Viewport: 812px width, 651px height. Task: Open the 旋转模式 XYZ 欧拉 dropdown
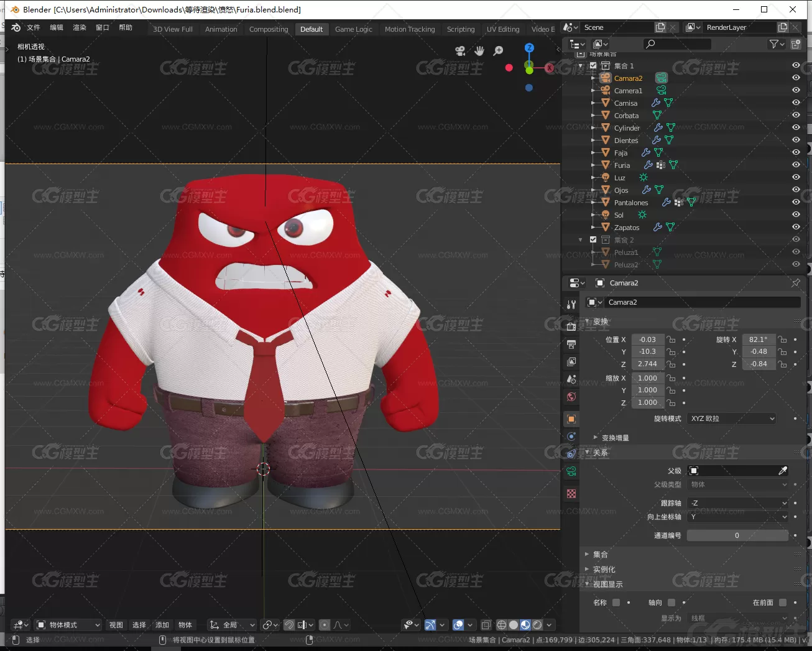(x=732, y=418)
